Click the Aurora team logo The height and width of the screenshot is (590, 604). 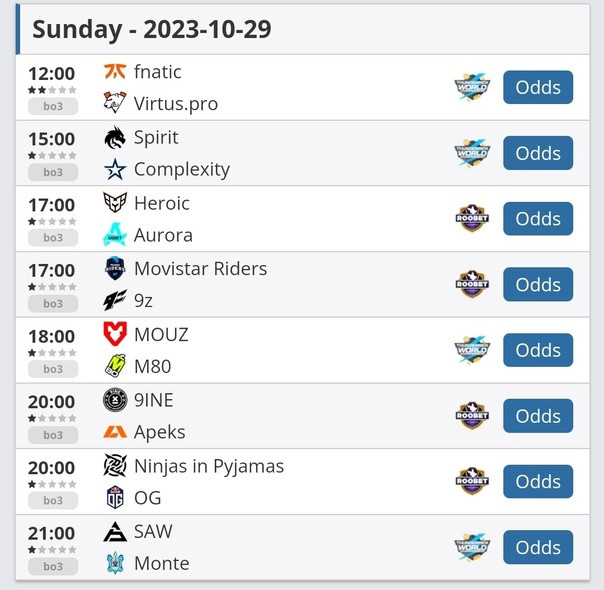[x=115, y=235]
